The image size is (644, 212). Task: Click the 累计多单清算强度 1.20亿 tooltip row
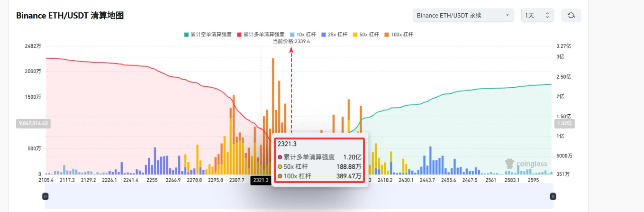(x=318, y=157)
